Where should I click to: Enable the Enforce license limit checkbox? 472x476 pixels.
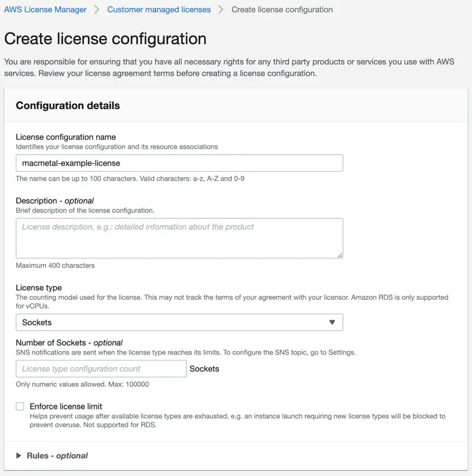[x=19, y=406]
